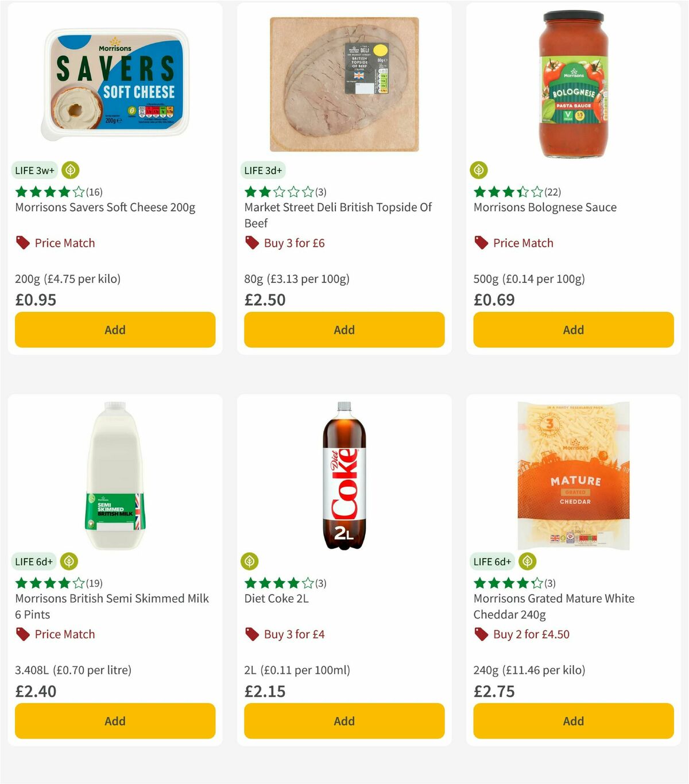Click the green leaf icon on Savers Soft Cheese

click(71, 170)
